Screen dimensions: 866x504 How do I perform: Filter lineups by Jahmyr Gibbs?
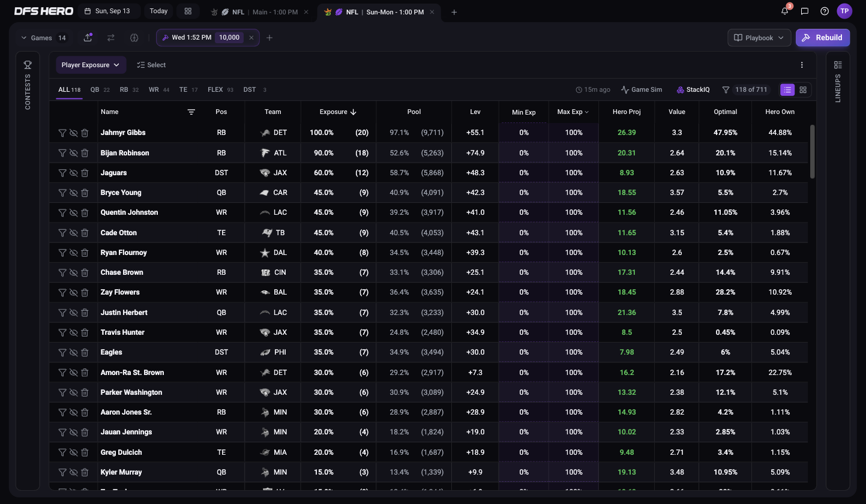point(62,133)
